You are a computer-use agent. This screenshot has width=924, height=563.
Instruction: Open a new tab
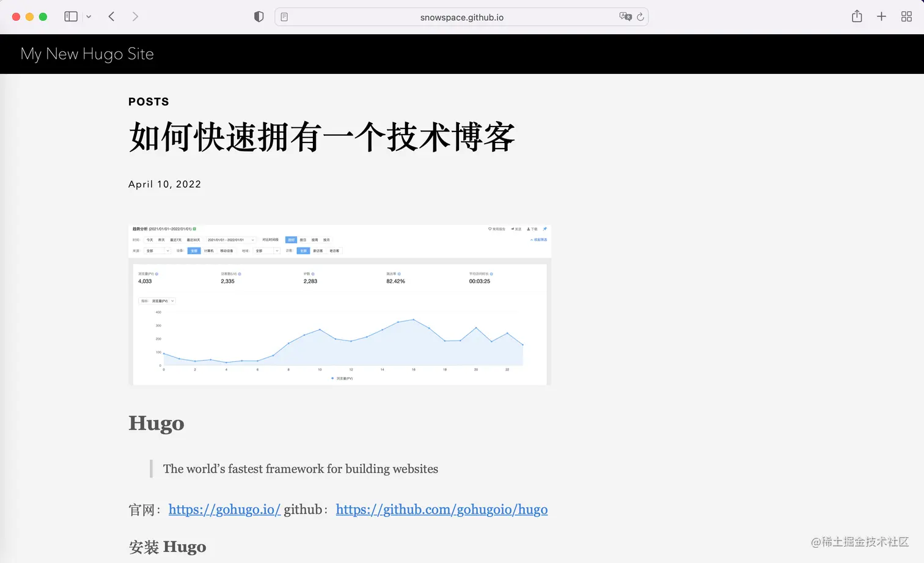(x=881, y=17)
